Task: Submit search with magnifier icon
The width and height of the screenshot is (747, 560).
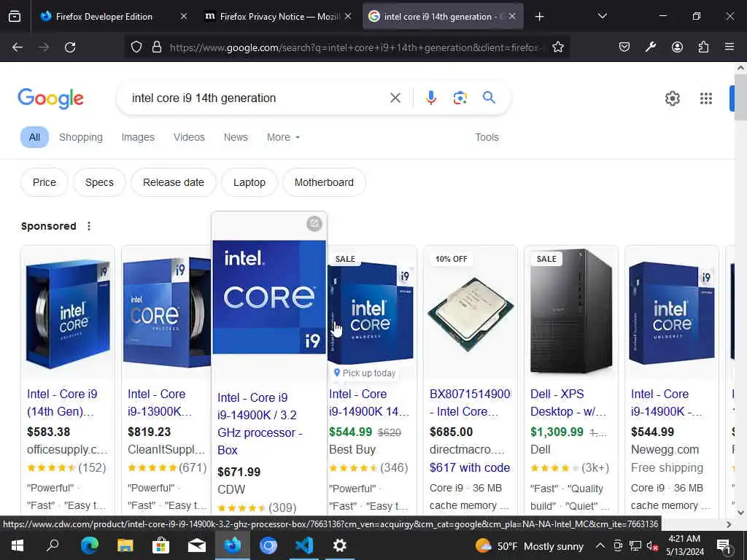Action: [489, 98]
